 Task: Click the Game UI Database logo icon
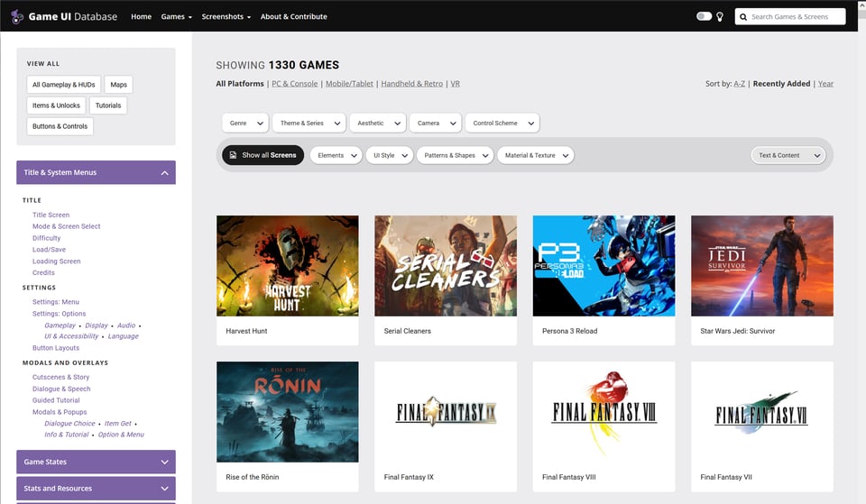(x=17, y=16)
